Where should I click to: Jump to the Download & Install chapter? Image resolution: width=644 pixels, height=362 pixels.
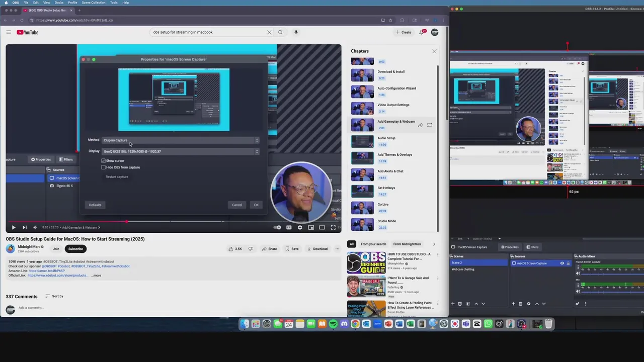click(391, 74)
